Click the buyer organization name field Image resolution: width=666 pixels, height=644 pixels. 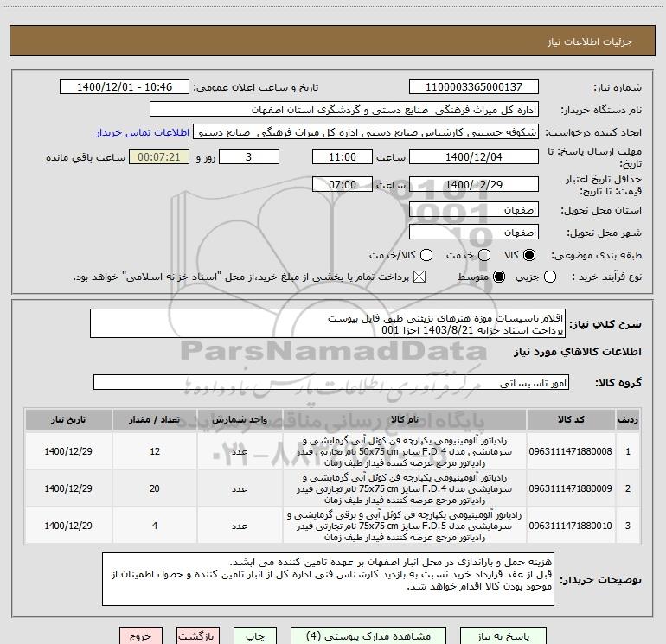click(x=344, y=110)
